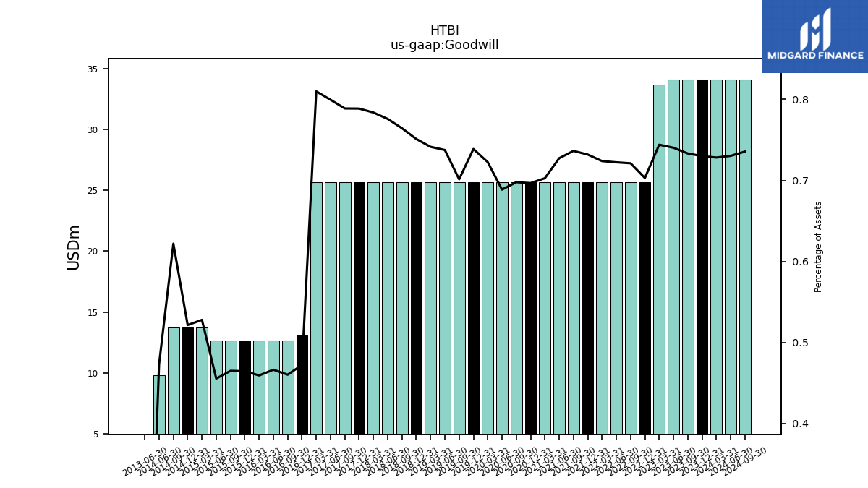The image size is (868, 488).
Task: Click the 0.6 percentage tick label
Action: (800, 262)
